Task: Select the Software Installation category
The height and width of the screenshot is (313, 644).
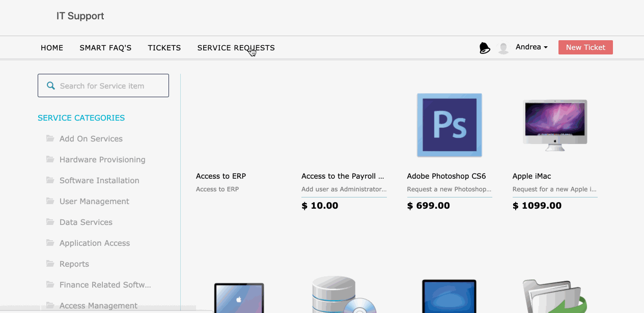Action: click(99, 180)
